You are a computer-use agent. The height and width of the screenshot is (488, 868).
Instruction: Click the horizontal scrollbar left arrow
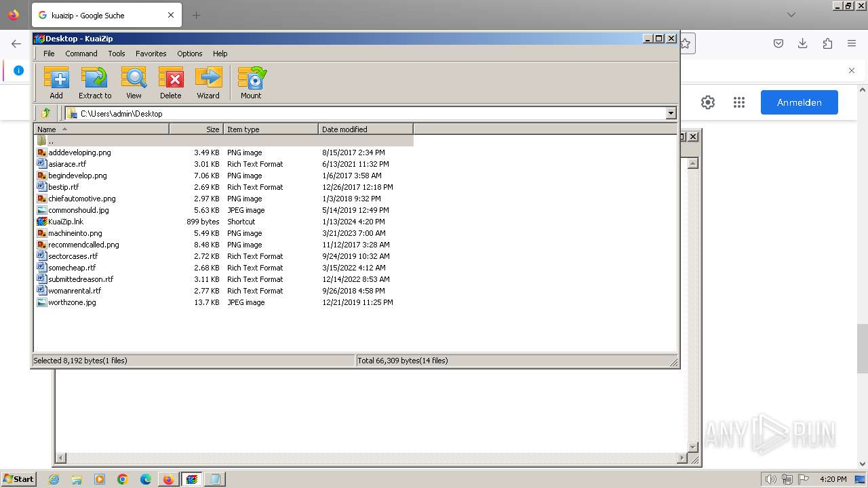pos(60,459)
